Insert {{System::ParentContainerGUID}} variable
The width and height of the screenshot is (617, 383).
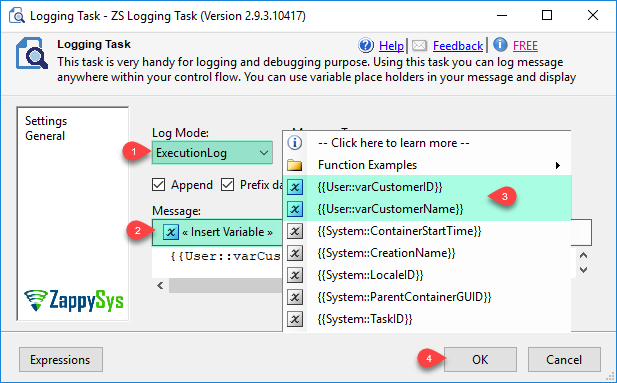(404, 297)
